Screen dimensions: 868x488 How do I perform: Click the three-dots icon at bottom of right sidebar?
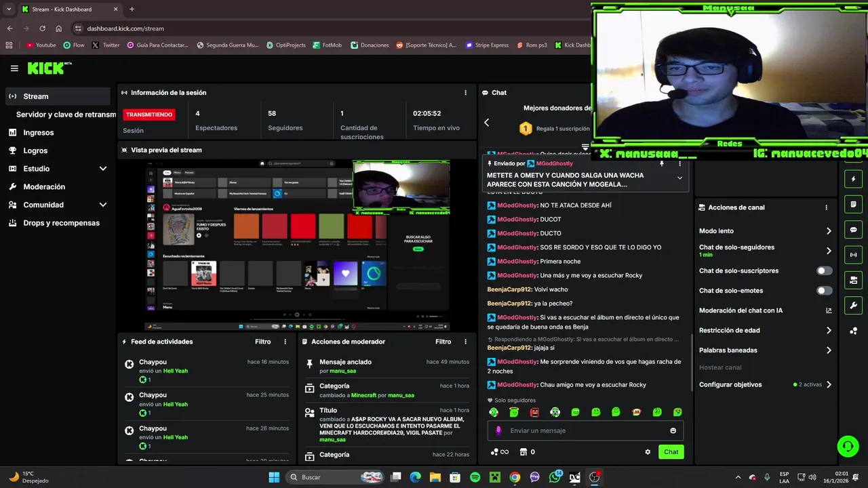853,331
